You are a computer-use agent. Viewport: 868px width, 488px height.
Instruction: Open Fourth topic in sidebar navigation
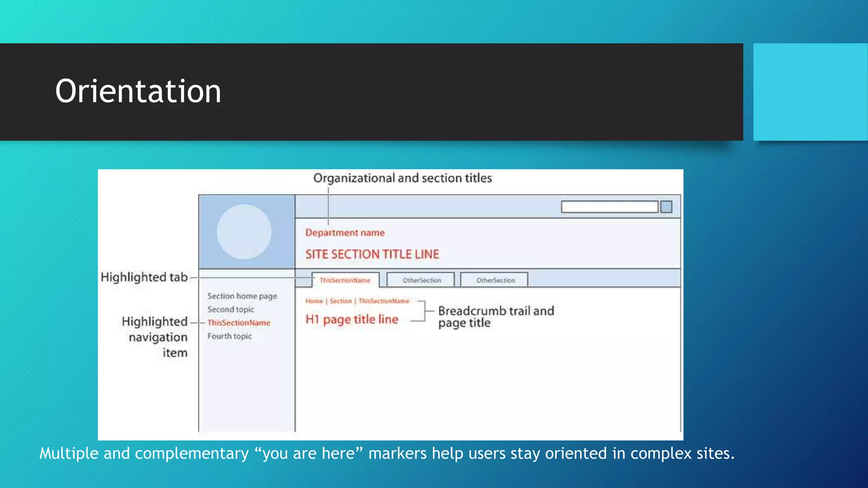point(229,336)
